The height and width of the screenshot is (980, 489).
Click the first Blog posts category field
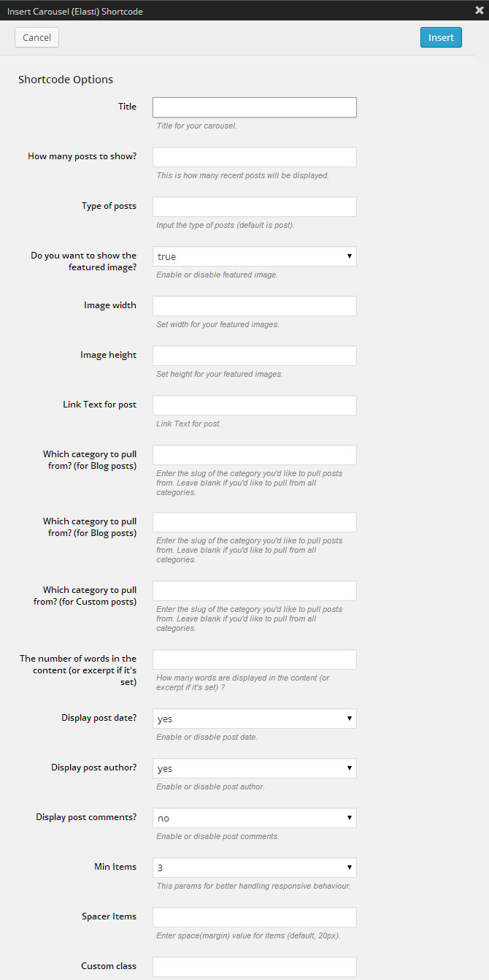(254, 455)
